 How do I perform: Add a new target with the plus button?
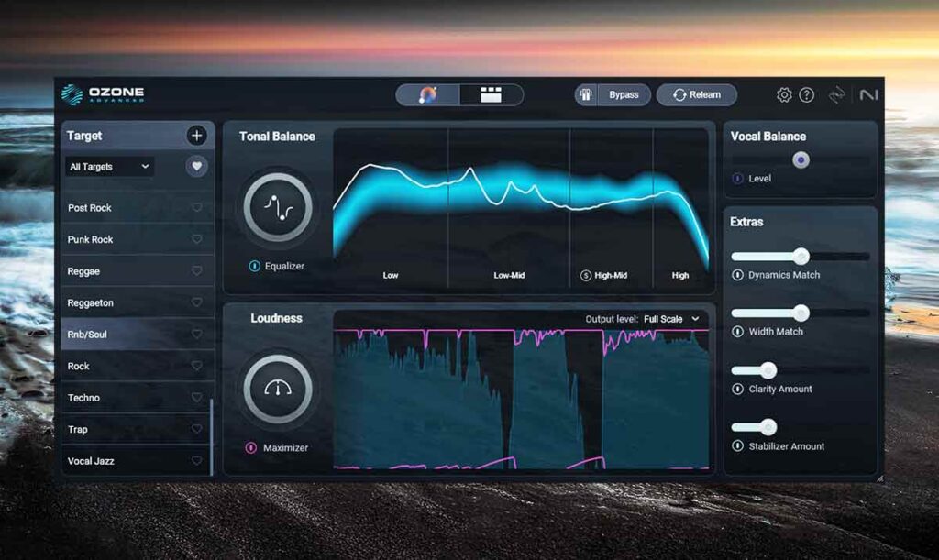pyautogui.click(x=196, y=135)
